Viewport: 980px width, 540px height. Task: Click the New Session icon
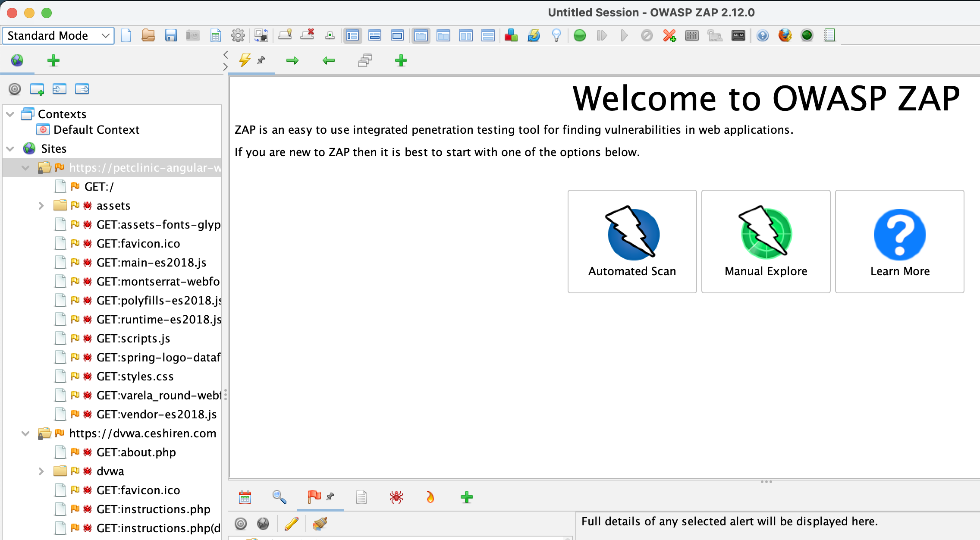click(x=126, y=36)
